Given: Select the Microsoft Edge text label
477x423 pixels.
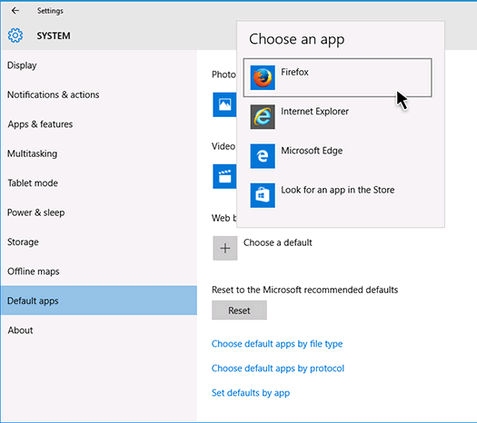Looking at the screenshot, I should coord(312,151).
